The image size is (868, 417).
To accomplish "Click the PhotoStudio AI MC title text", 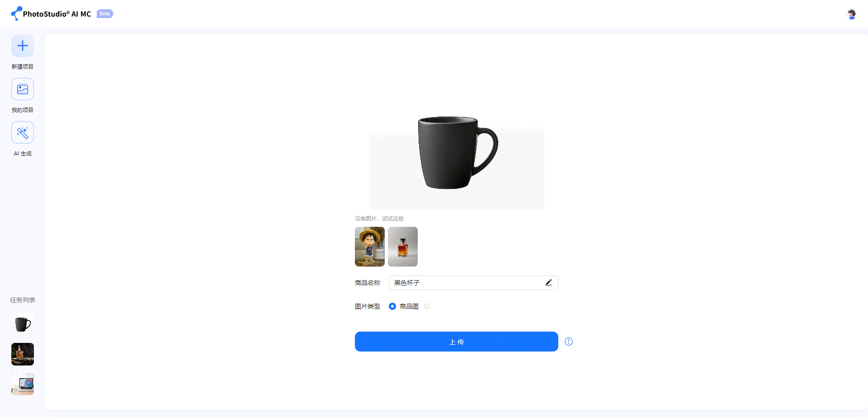I will pyautogui.click(x=57, y=14).
